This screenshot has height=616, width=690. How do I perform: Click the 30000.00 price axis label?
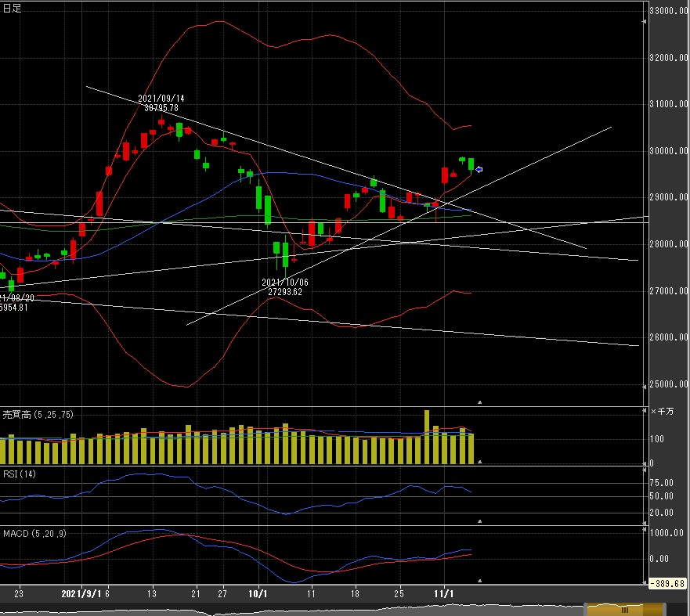[669, 151]
